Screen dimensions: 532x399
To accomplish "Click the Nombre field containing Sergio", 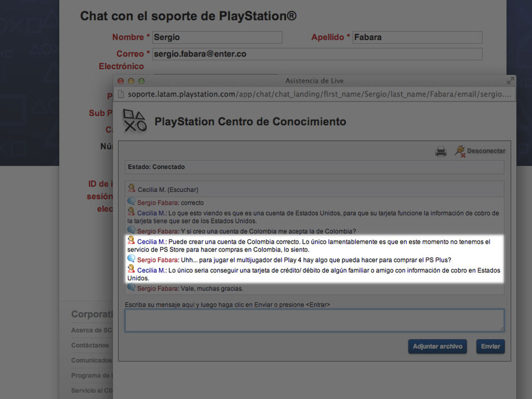I will [217, 37].
